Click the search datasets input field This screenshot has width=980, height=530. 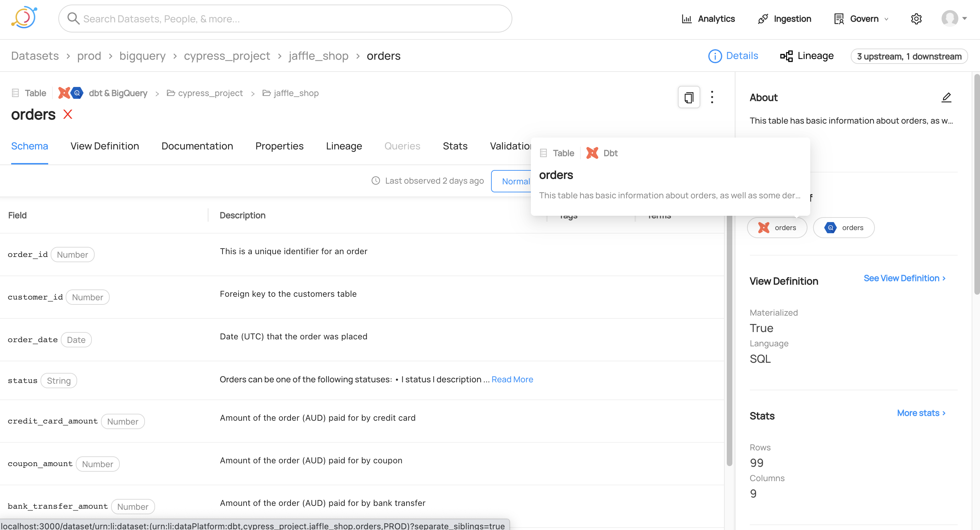coord(285,19)
